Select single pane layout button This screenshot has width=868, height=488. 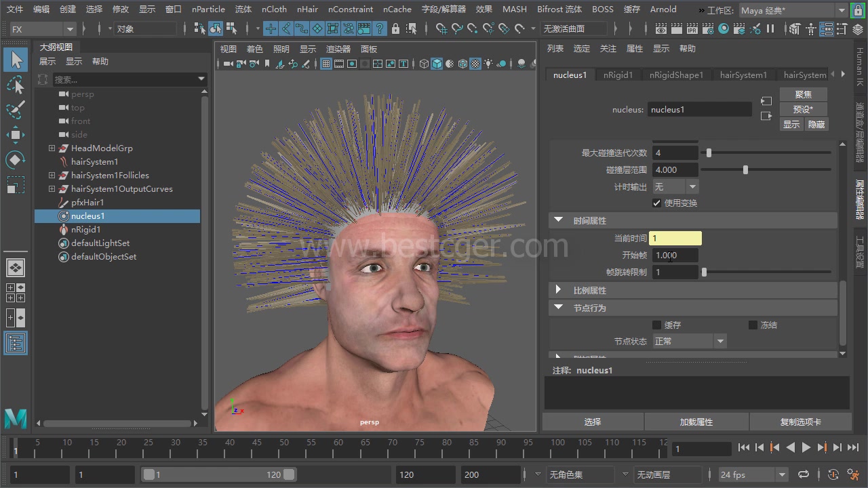16,267
